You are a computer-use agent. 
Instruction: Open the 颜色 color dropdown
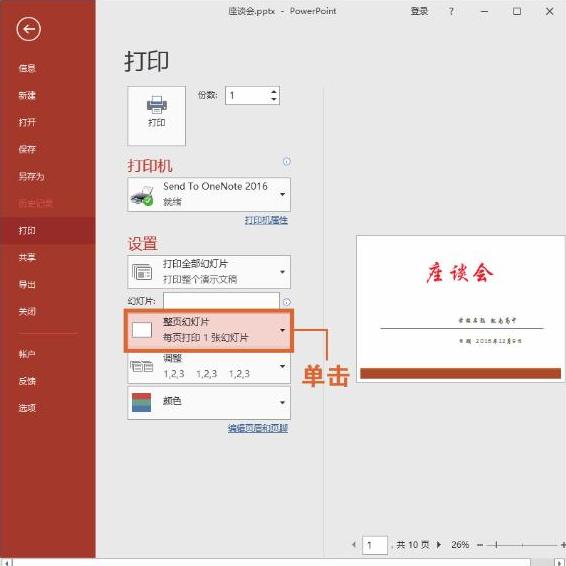[x=209, y=402]
